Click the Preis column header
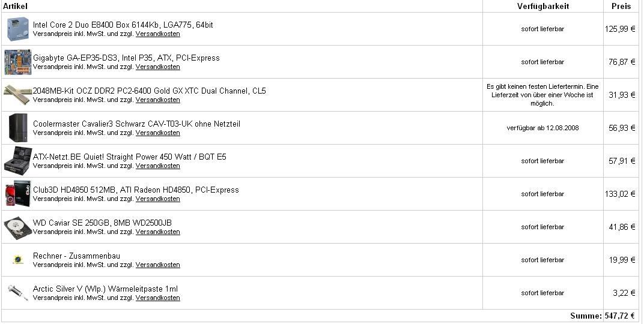The height and width of the screenshot is (324, 644). pos(621,6)
